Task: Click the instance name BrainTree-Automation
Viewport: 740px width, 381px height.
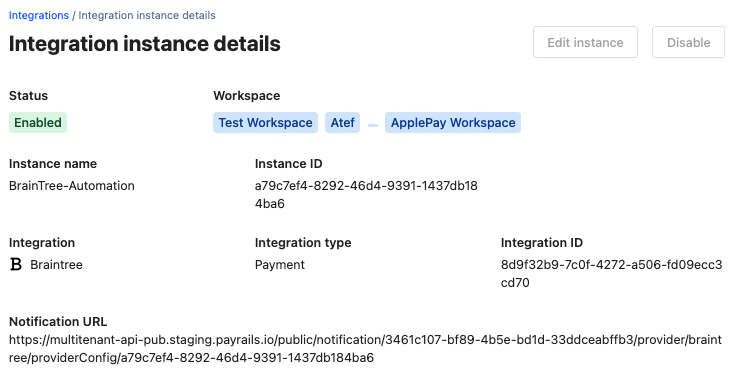Action: [72, 186]
